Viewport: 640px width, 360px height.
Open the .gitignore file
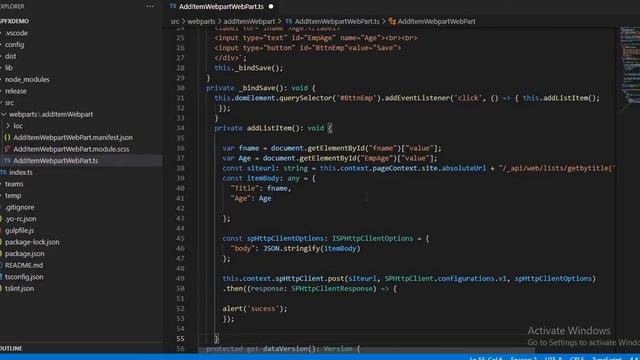20,207
